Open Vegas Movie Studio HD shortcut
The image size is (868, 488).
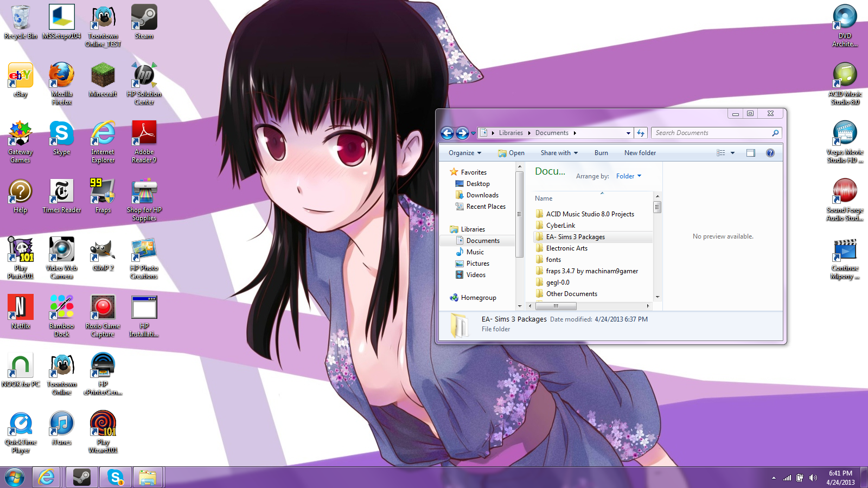pyautogui.click(x=845, y=142)
